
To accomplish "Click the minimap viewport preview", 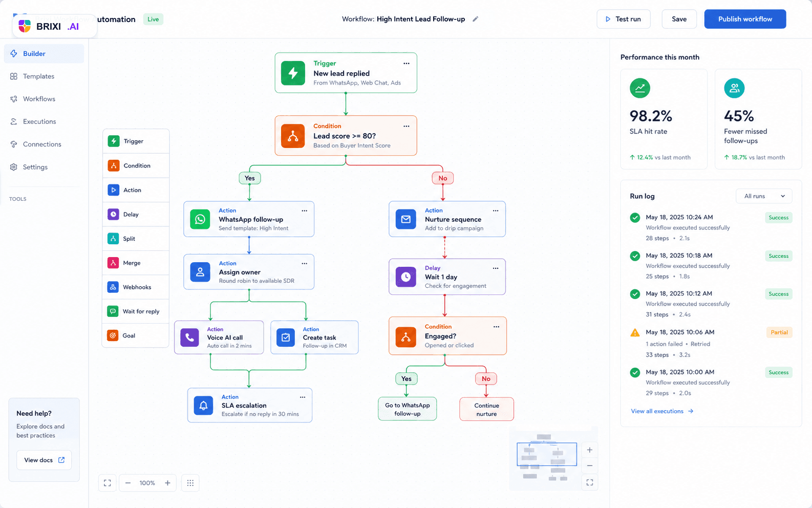I will coord(547,454).
